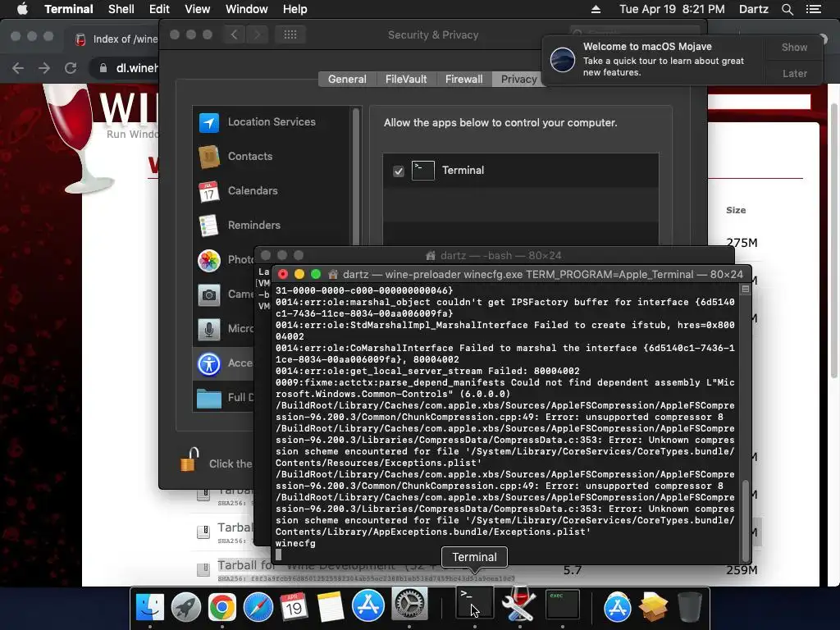Click the Dartz user name in menu bar
Image resolution: width=840 pixels, height=630 pixels.
pos(753,9)
